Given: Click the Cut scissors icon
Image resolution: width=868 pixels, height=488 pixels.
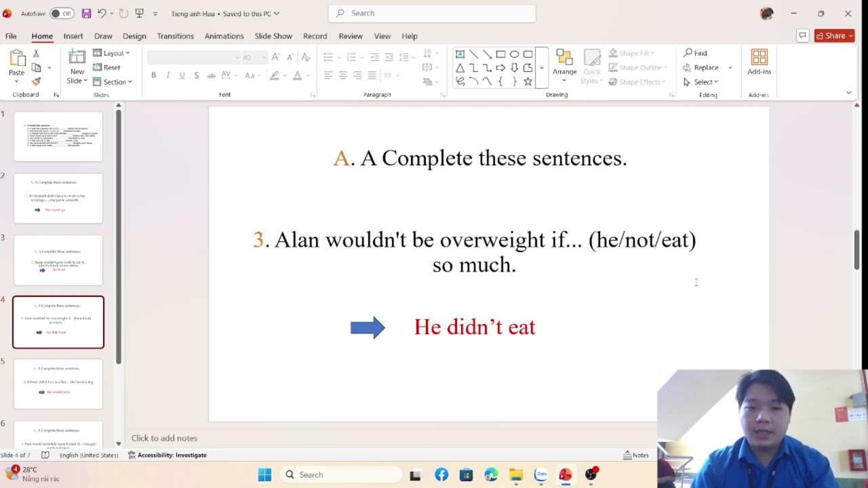Looking at the screenshot, I should pos(36,54).
